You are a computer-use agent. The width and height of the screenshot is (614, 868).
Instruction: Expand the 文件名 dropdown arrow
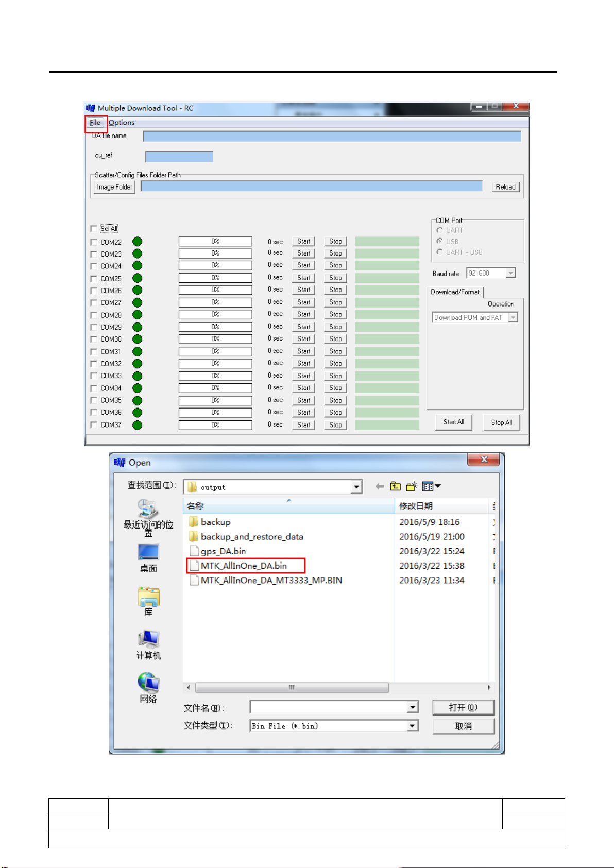413,707
